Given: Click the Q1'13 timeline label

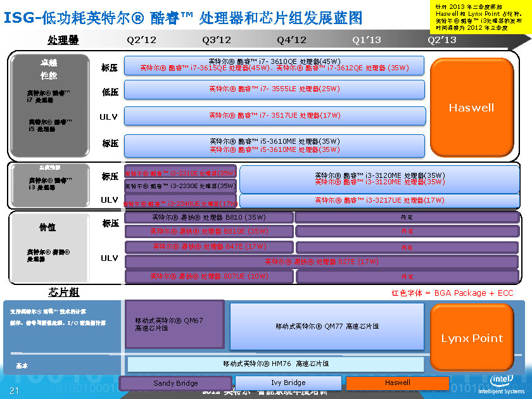Looking at the screenshot, I should 367,40.
